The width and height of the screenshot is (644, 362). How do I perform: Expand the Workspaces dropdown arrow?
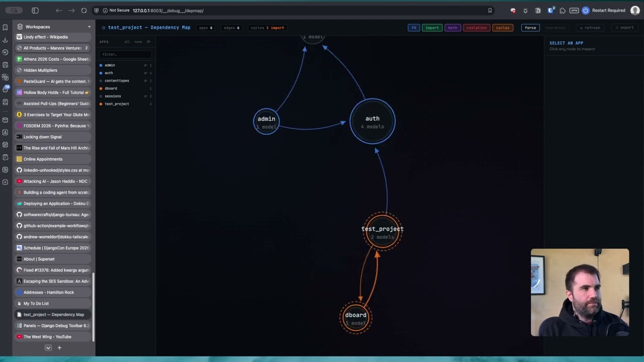click(89, 27)
